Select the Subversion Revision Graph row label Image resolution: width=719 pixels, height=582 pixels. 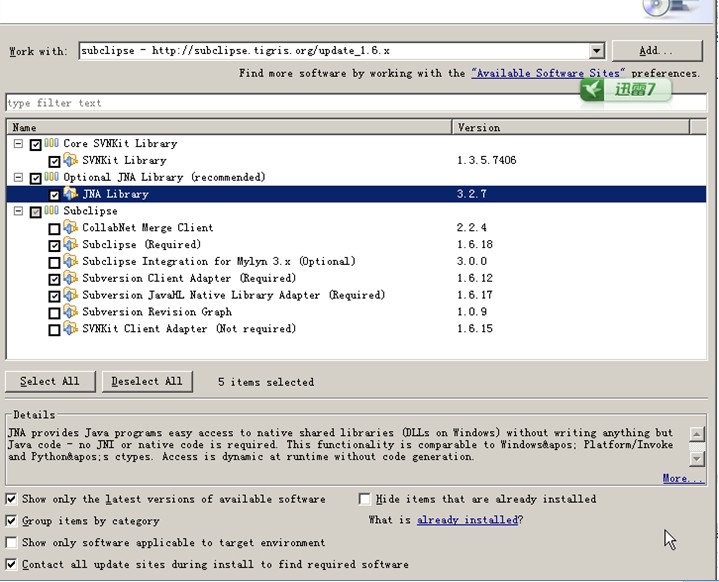pos(157,312)
